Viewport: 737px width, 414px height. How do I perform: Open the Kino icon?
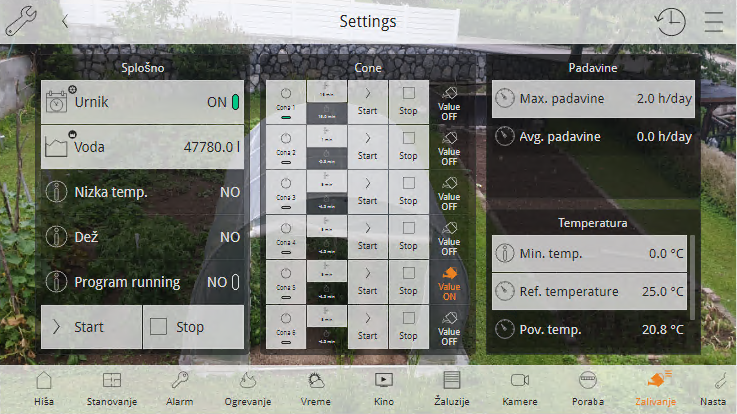[x=383, y=387]
